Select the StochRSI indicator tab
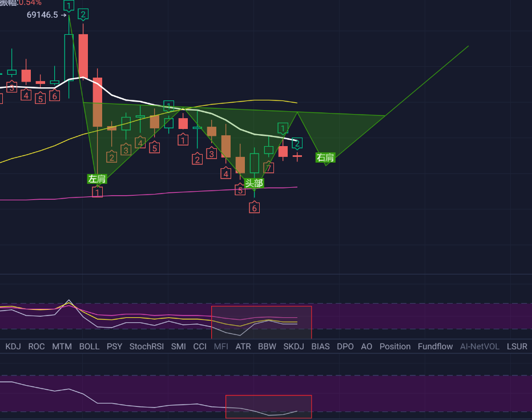Image resolution: width=532 pixels, height=420 pixels. [146, 346]
